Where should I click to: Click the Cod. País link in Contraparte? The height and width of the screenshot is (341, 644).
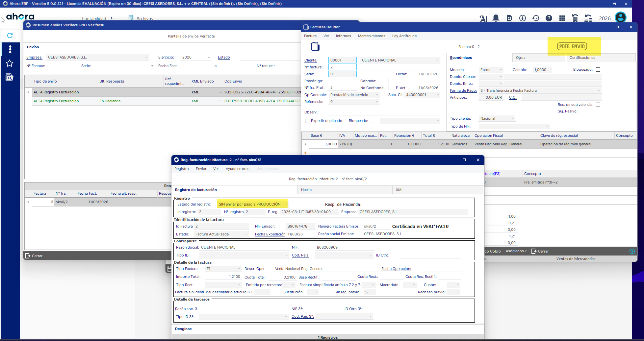tap(300, 255)
